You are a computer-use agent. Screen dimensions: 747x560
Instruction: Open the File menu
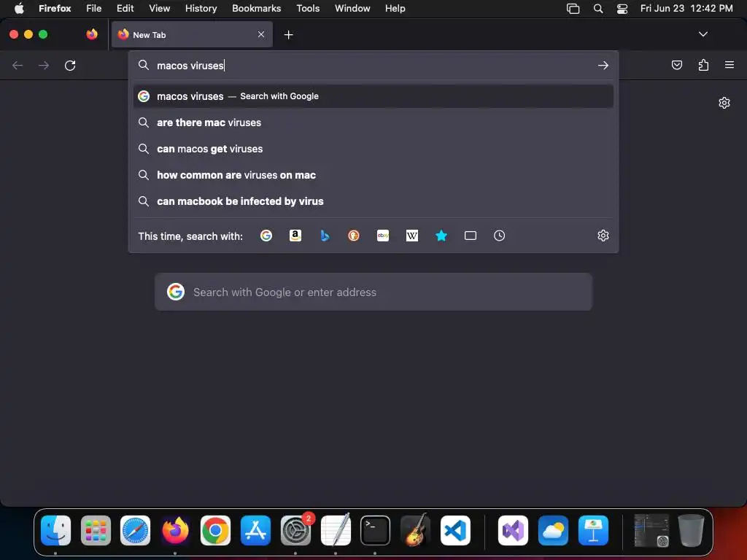[94, 8]
